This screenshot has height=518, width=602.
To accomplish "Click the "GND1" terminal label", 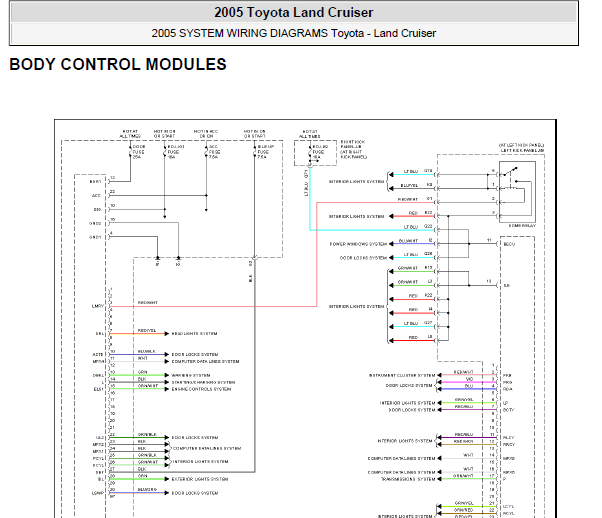I will coord(95,237).
